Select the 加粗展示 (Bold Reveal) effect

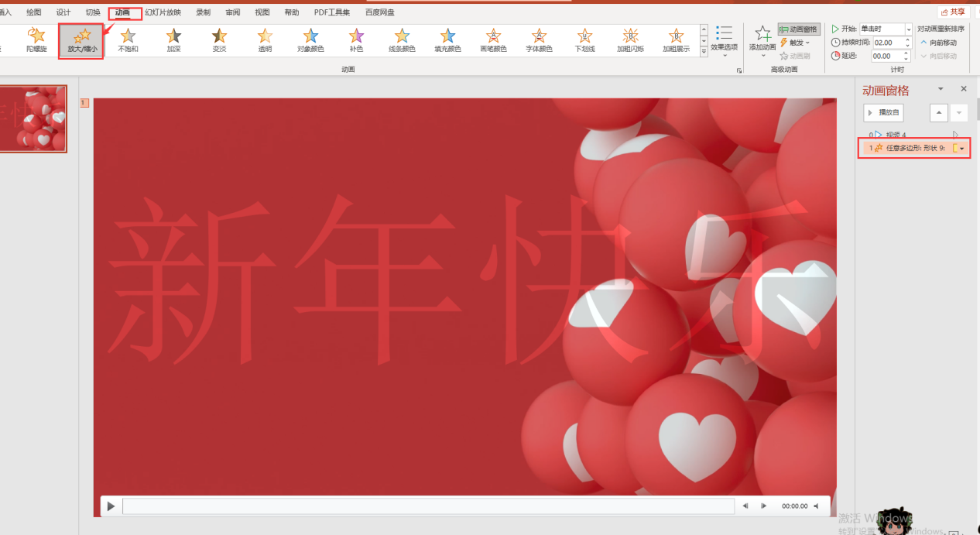pyautogui.click(x=676, y=40)
